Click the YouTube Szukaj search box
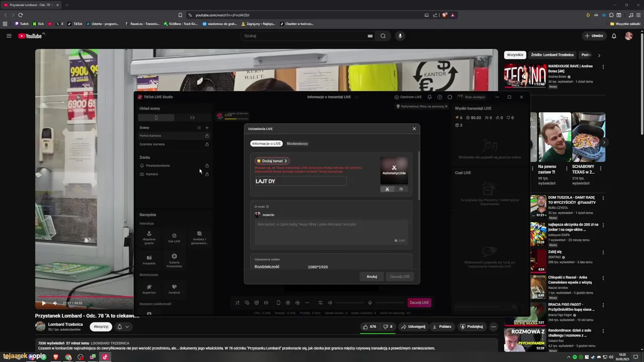 click(x=307, y=36)
